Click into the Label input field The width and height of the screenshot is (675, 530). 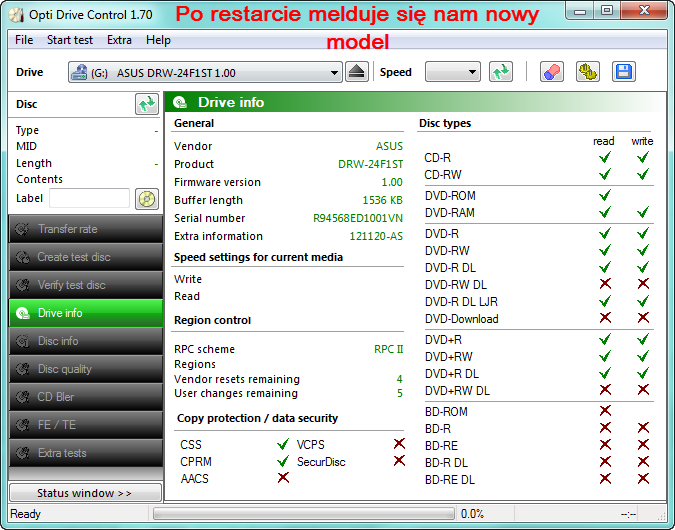click(x=90, y=198)
